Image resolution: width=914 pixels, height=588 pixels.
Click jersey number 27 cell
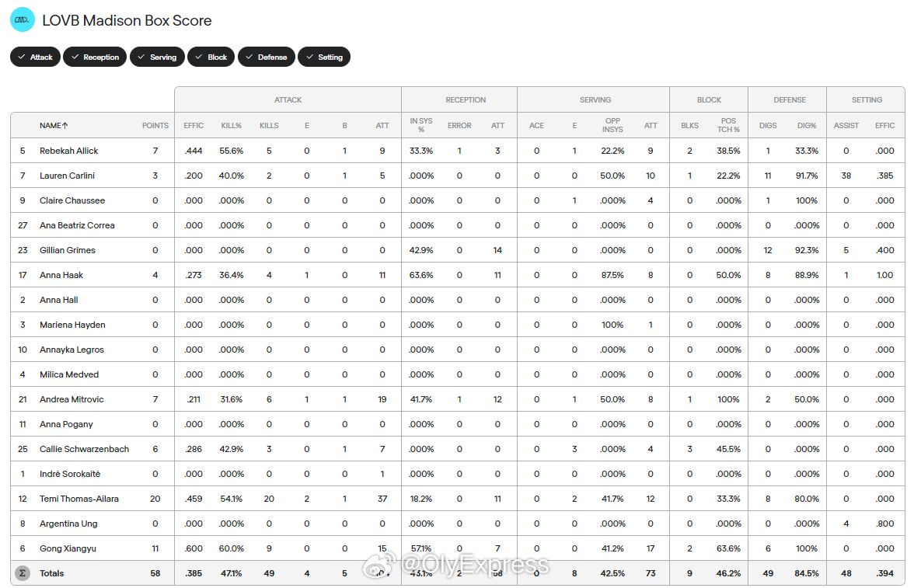(23, 225)
